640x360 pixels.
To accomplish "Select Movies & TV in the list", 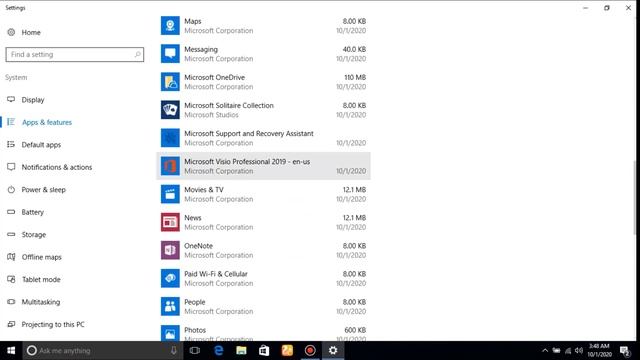I will [x=263, y=194].
